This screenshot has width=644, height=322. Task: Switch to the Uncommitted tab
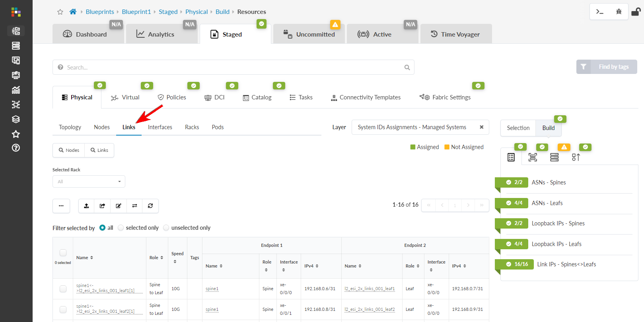point(309,34)
